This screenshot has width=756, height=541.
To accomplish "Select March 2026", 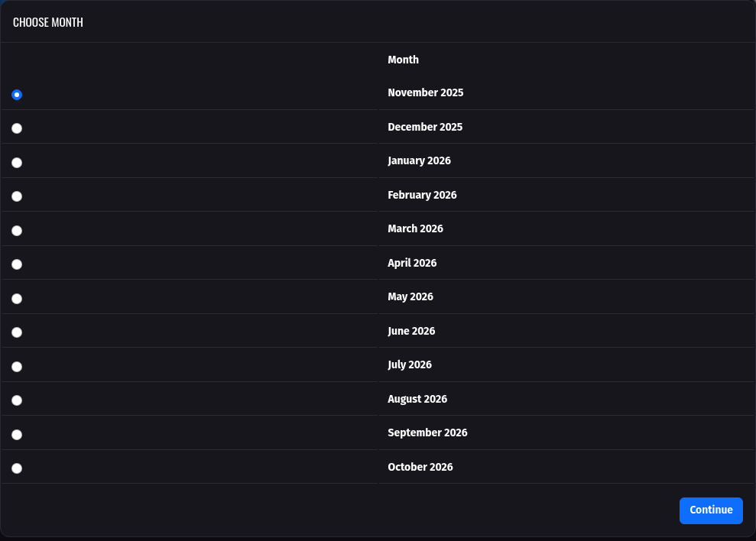I will (16, 230).
